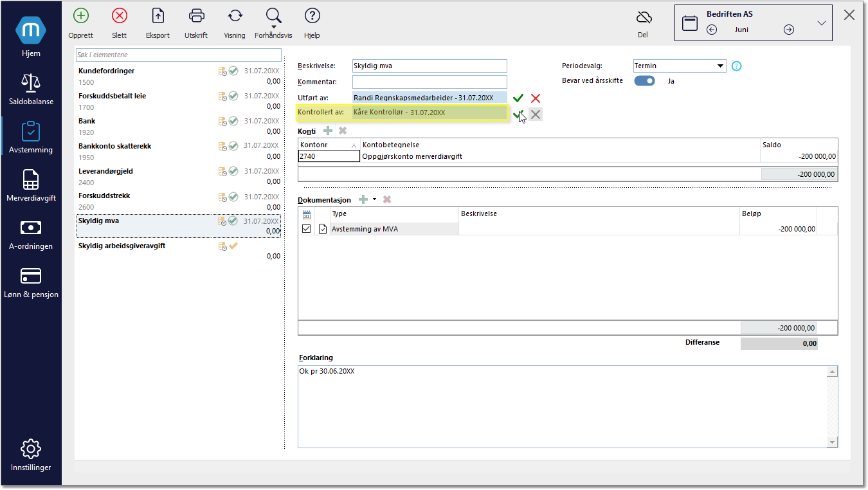Click the Utført av name field
The height and width of the screenshot is (490, 868).
point(429,98)
